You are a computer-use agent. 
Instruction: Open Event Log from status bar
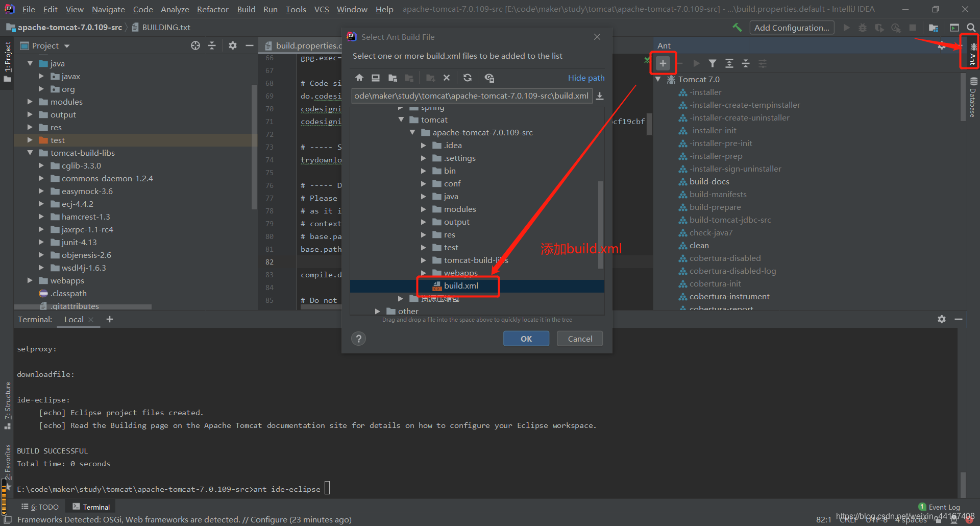(939, 507)
